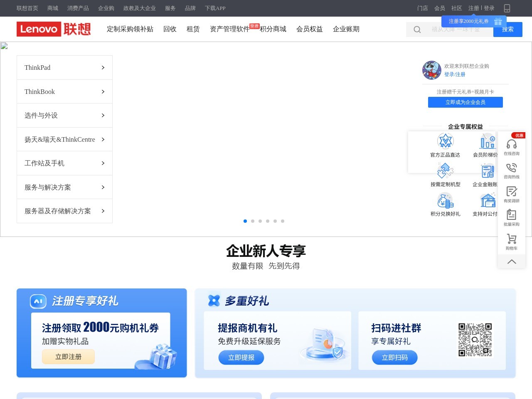
Task: Click 会员 link in top bar
Action: coord(440,8)
